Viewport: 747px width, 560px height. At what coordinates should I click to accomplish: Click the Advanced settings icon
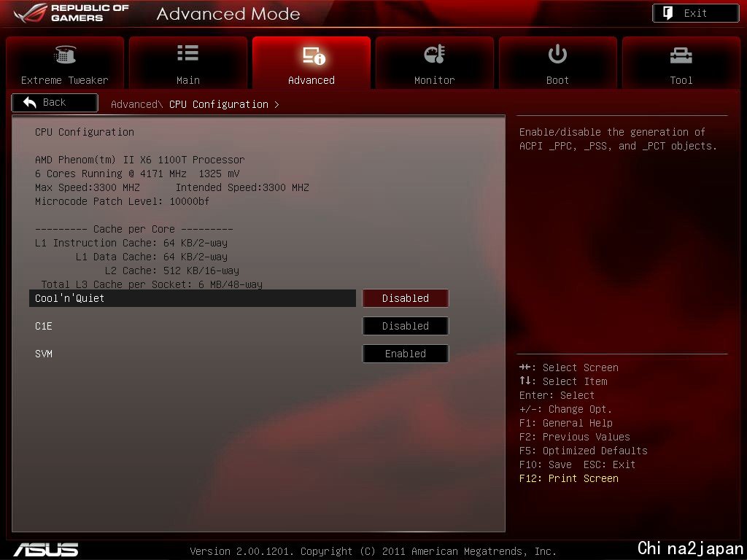(314, 55)
